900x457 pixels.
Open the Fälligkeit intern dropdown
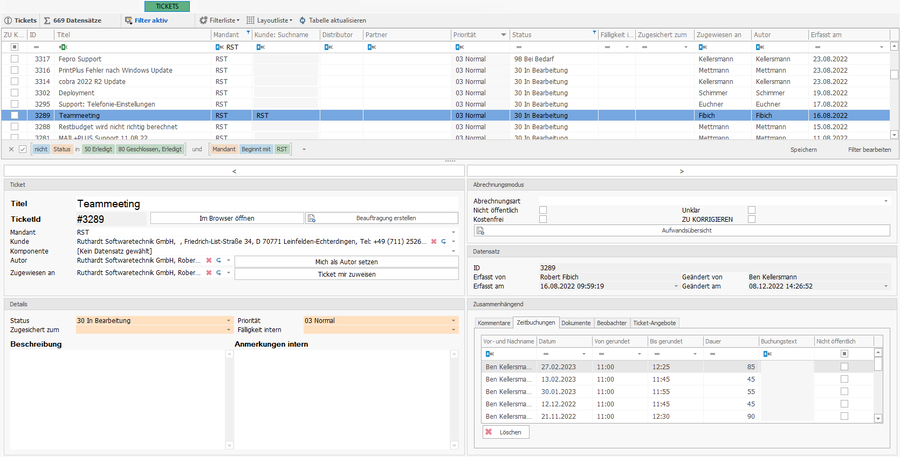click(x=453, y=330)
